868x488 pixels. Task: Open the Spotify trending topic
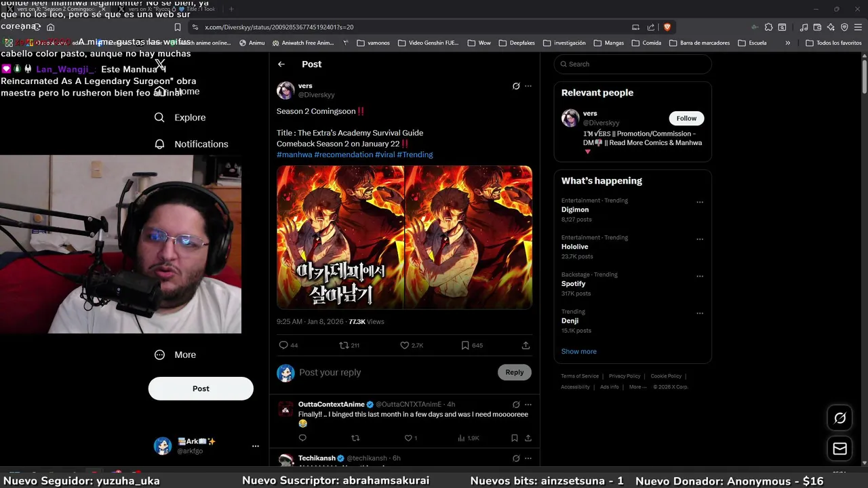click(x=573, y=284)
